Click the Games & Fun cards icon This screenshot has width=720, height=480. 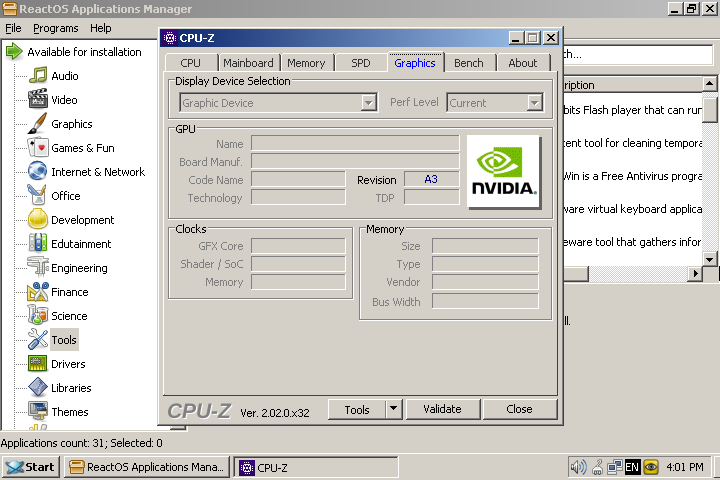(x=38, y=147)
